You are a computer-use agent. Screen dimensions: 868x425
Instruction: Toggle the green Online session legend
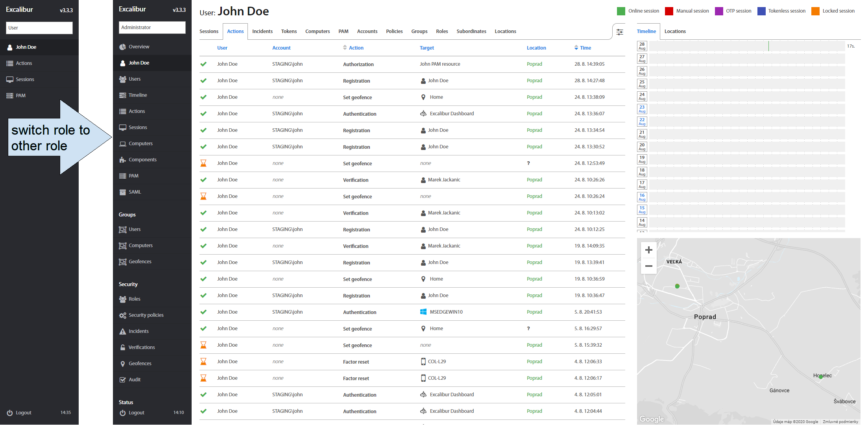[x=621, y=11]
